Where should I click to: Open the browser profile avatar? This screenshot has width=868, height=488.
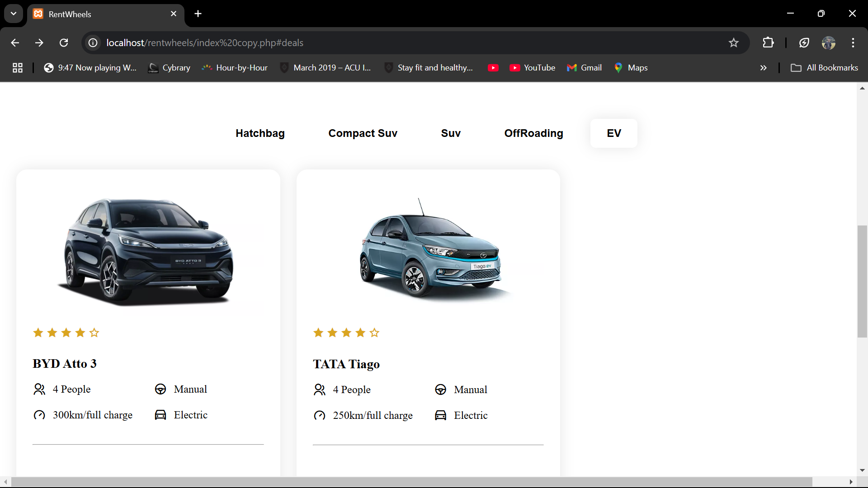click(x=829, y=43)
